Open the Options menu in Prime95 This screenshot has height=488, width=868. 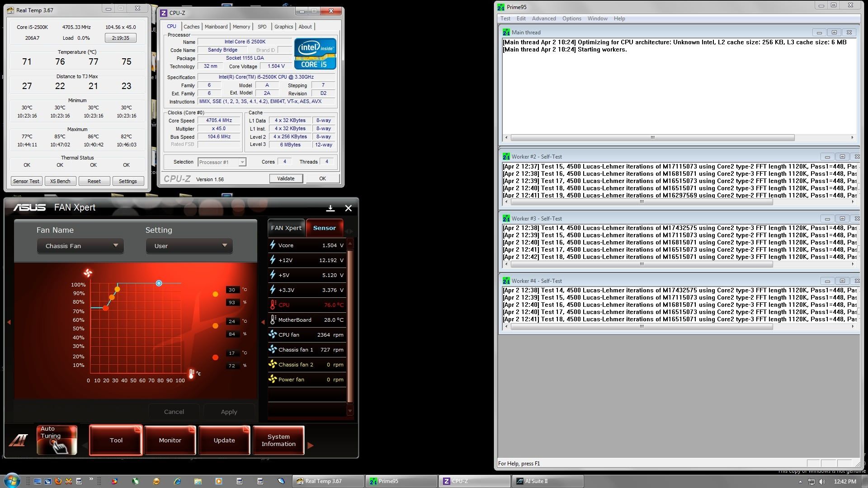click(572, 19)
